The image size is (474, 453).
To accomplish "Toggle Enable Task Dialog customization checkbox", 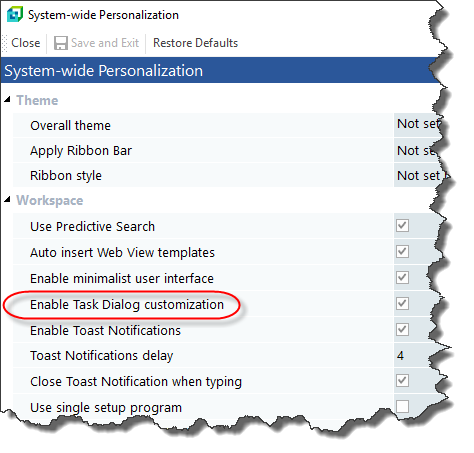I will pos(403,304).
